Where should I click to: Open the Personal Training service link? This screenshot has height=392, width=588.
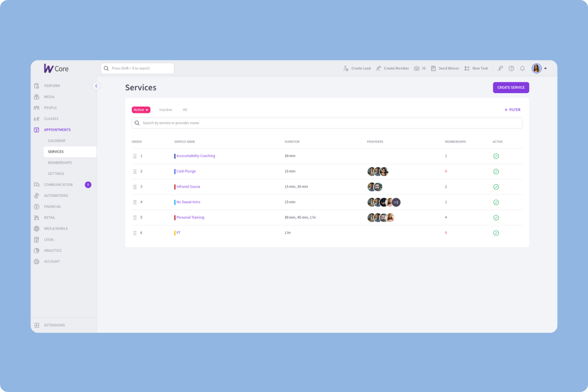coord(190,218)
